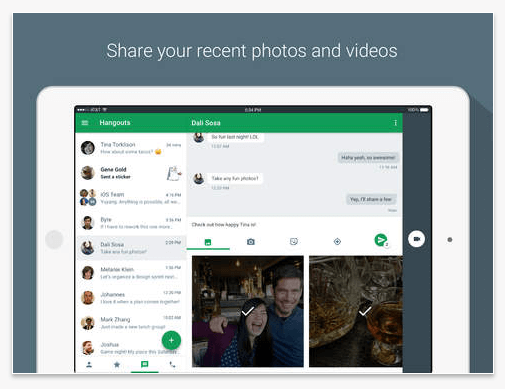This screenshot has height=389, width=505.
Task: Click the Dali Sosa title in chat header
Action: [x=206, y=123]
